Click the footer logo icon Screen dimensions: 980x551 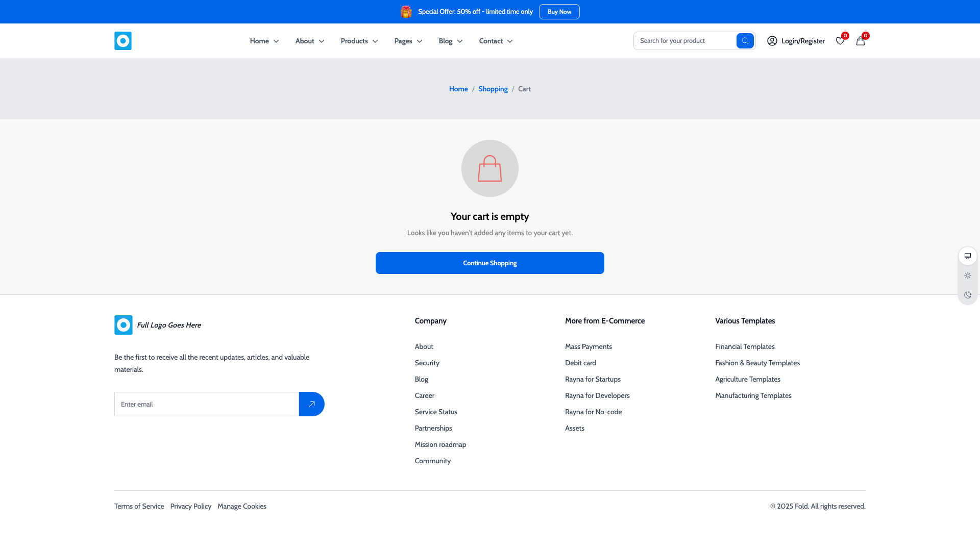(123, 325)
